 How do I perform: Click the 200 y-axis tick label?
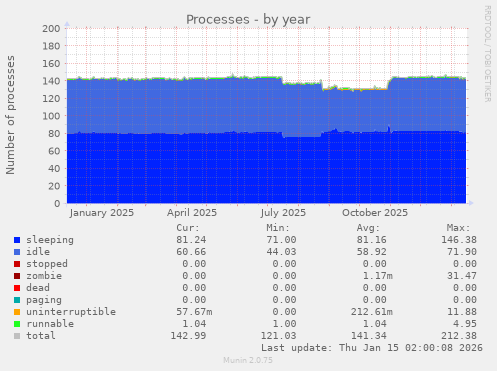(51, 29)
